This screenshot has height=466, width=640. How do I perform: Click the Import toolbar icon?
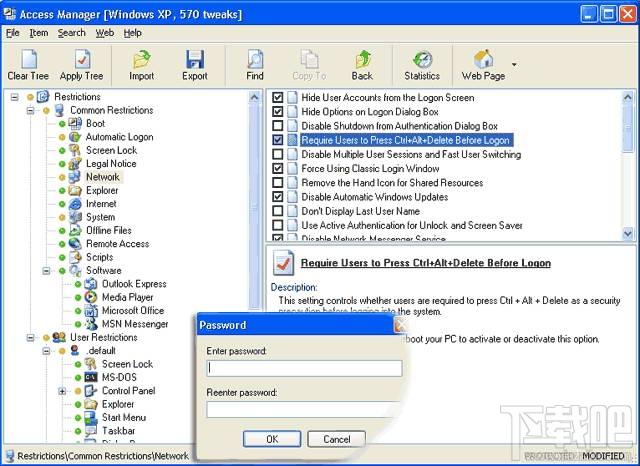[142, 60]
